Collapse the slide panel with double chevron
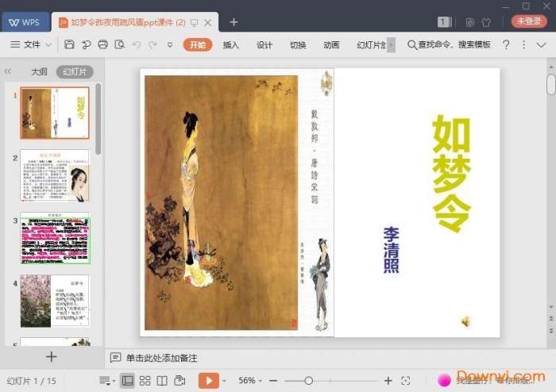The width and height of the screenshot is (556, 392). pyautogui.click(x=8, y=71)
